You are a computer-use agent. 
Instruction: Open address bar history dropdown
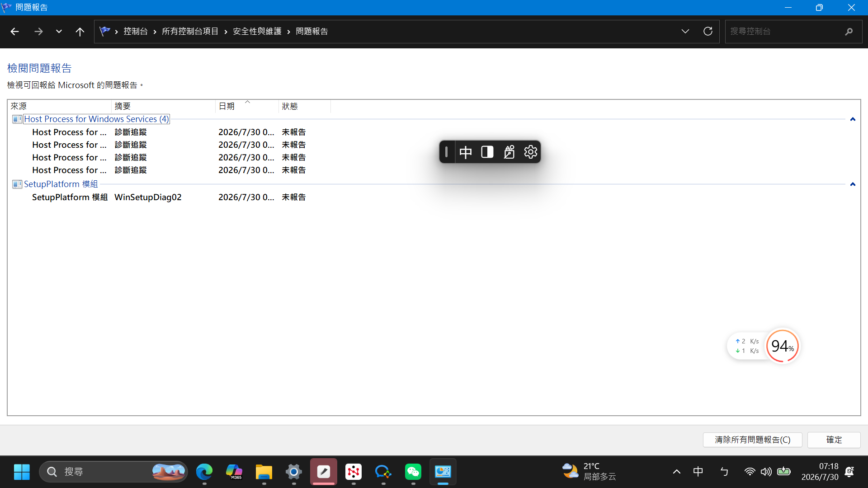(x=685, y=31)
